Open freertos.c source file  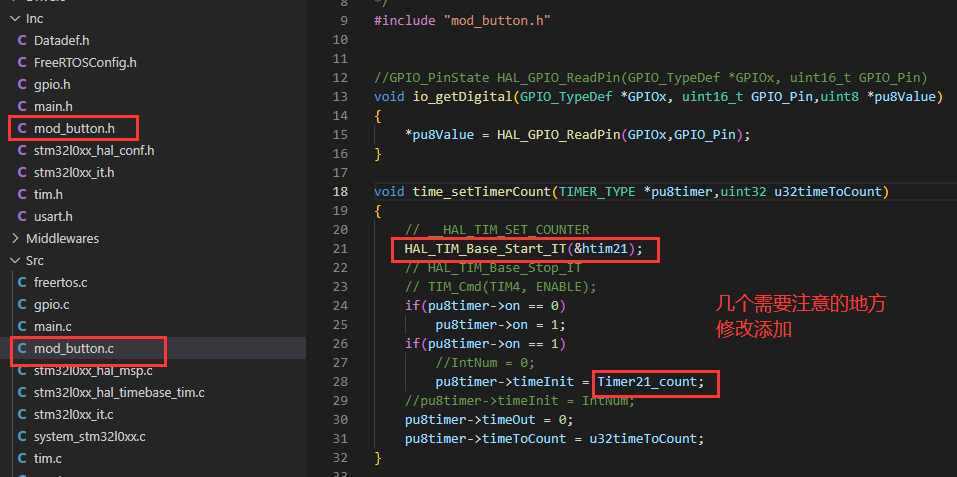click(x=60, y=282)
